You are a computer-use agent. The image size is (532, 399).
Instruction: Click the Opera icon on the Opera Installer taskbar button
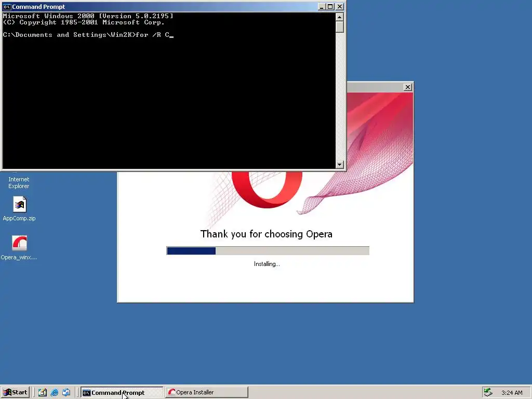(171, 392)
